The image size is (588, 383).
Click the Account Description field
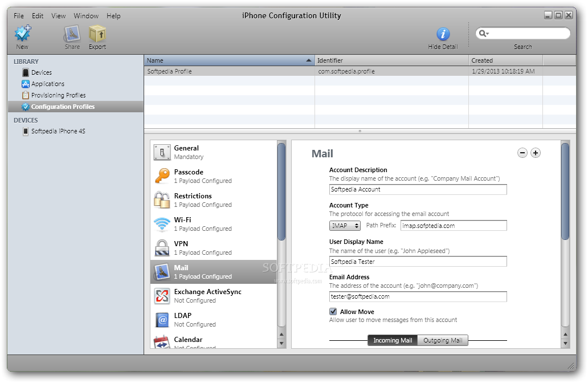point(418,189)
